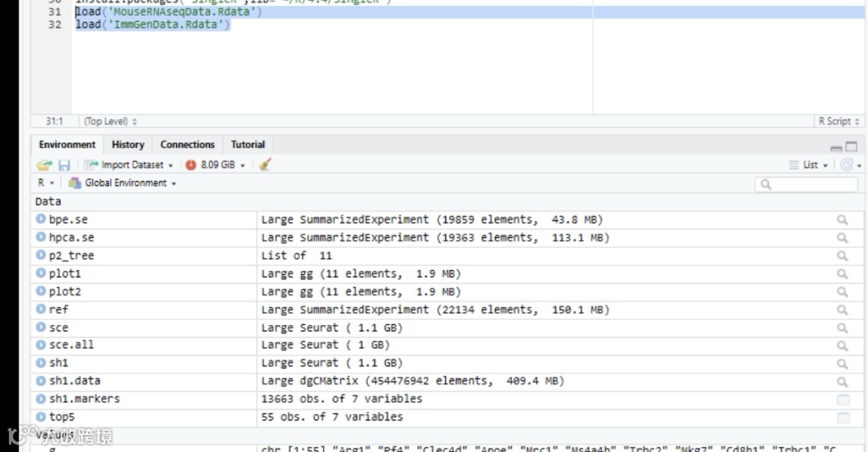View sh1.markers as a table
868x452 pixels.
click(x=843, y=400)
